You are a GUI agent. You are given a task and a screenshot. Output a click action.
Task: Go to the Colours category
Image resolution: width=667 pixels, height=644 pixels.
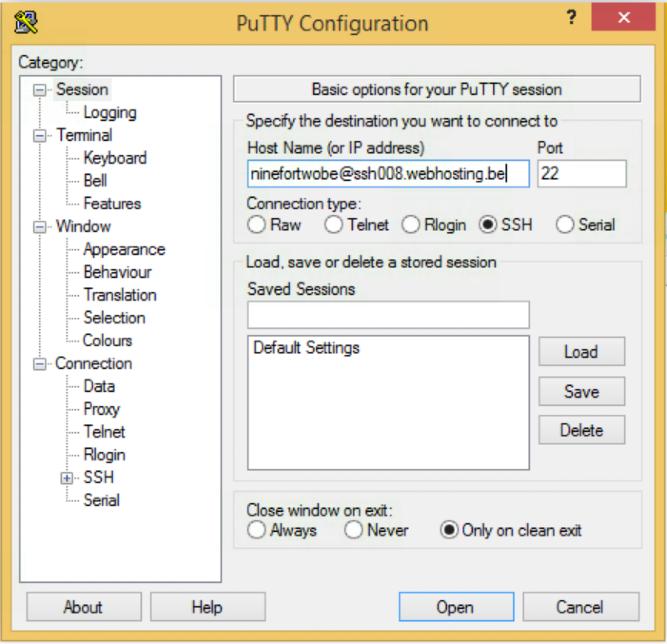[108, 341]
